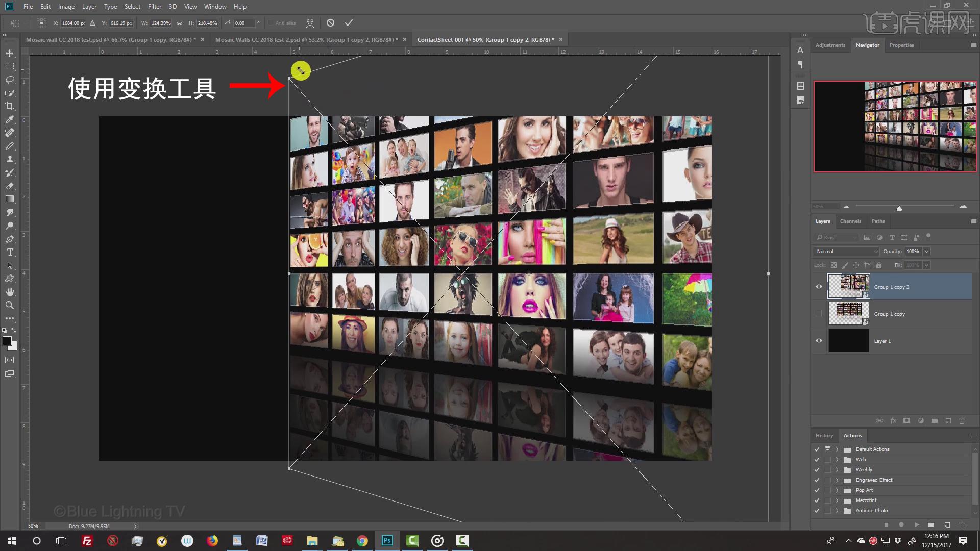This screenshot has width=980, height=551.
Task: Commit transform with the checkmark icon
Action: click(x=349, y=23)
